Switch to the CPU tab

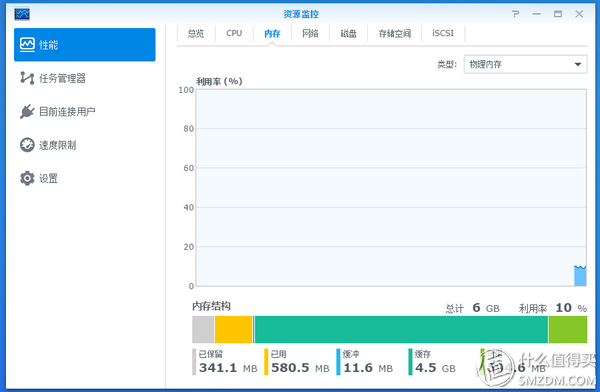pyautogui.click(x=234, y=33)
